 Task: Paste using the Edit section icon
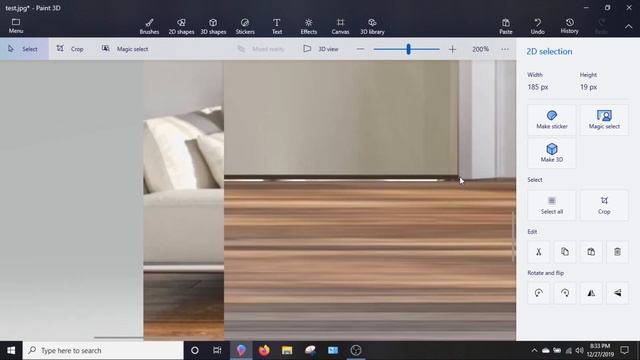[x=591, y=252]
